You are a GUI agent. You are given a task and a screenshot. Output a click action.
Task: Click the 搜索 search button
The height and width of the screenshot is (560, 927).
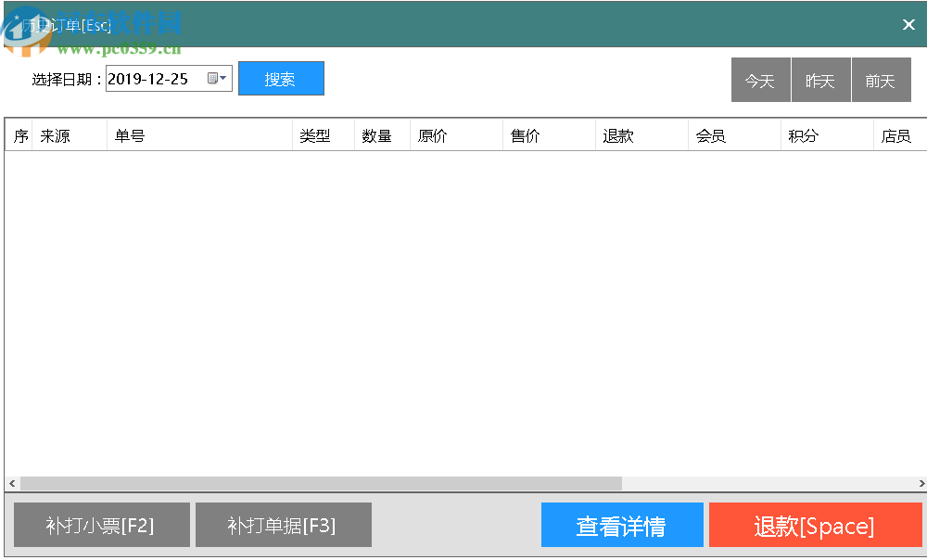click(281, 79)
